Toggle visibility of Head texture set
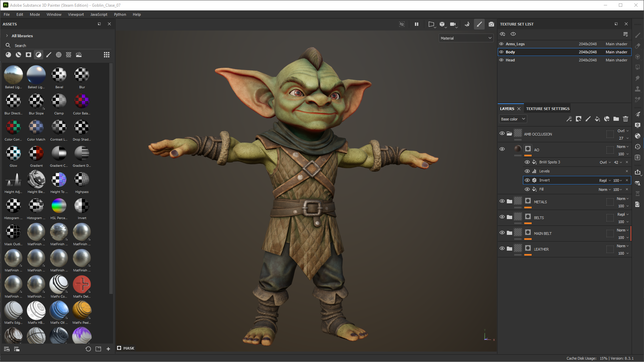Viewport: 644px width, 362px height. pyautogui.click(x=501, y=60)
